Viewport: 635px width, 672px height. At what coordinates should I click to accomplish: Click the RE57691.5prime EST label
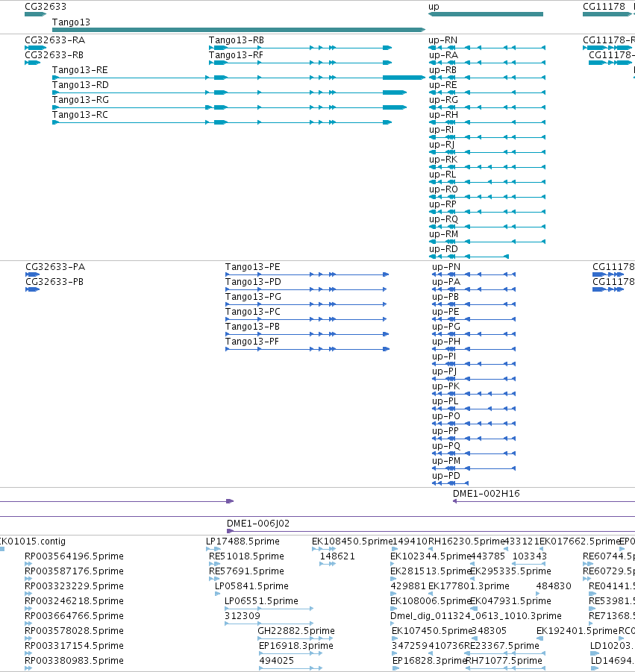pos(246,571)
